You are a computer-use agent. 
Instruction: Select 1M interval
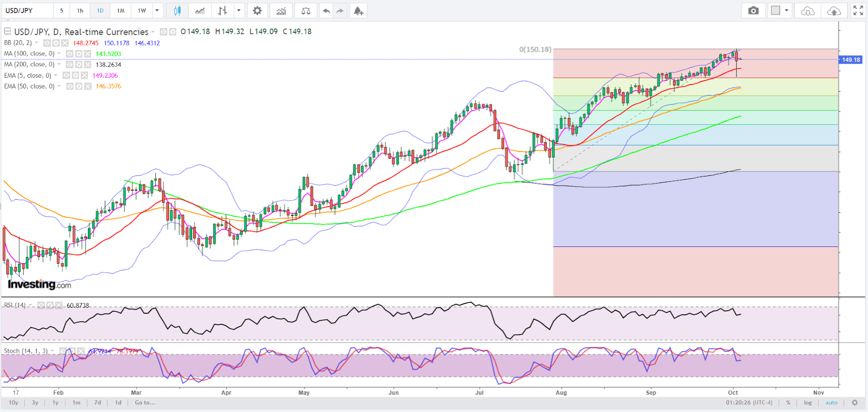(120, 10)
